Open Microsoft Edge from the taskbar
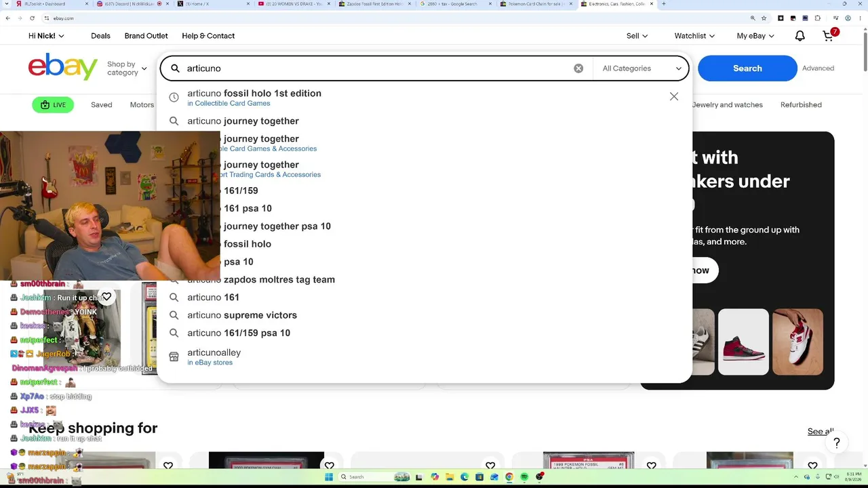The width and height of the screenshot is (868, 488). [x=465, y=477]
